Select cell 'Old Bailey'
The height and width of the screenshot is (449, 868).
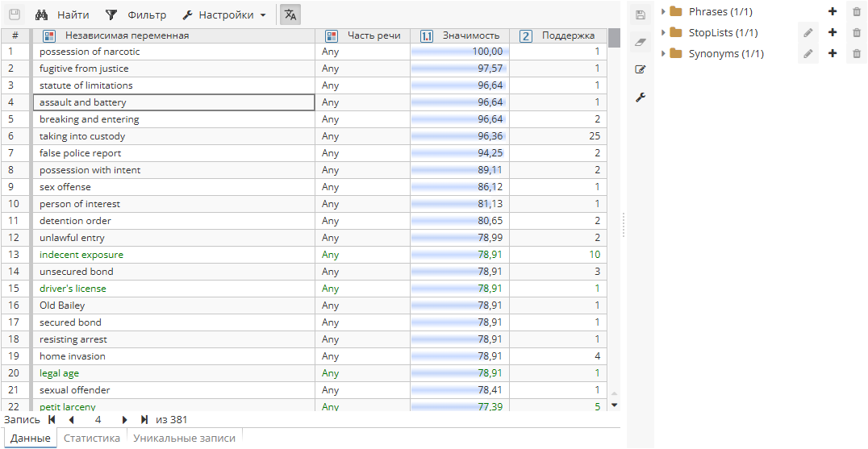point(174,306)
